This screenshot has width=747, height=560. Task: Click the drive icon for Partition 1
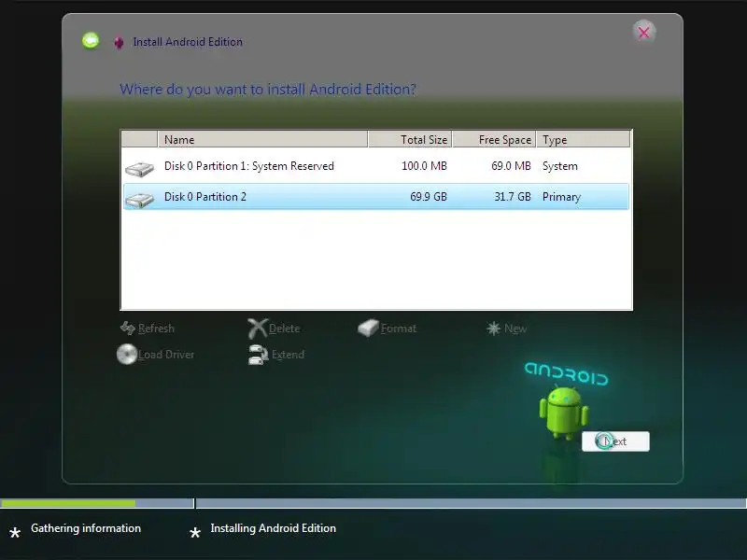pos(139,169)
